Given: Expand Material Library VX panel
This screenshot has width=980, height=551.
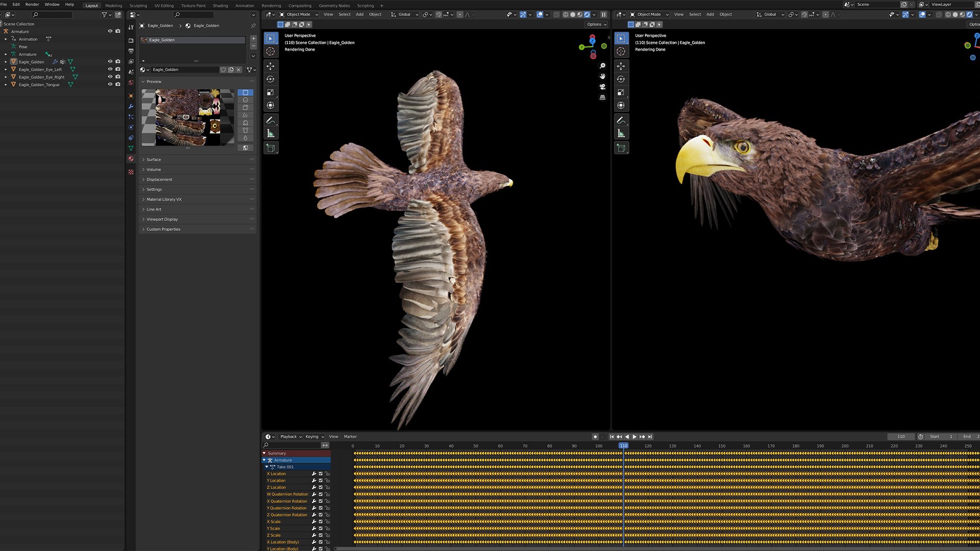Looking at the screenshot, I should point(198,199).
